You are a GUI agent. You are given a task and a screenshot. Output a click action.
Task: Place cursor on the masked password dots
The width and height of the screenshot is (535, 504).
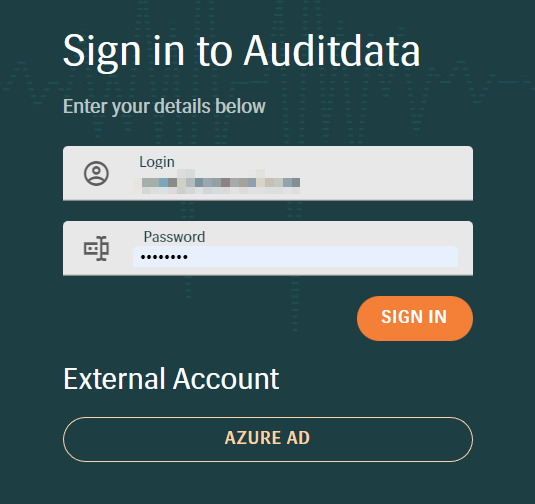pyautogui.click(x=164, y=257)
